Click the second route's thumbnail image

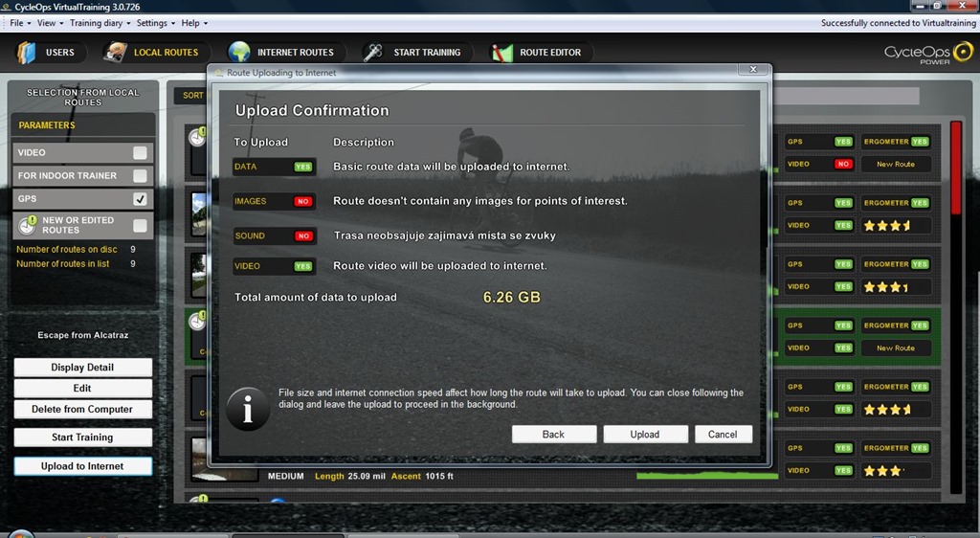click(199, 213)
